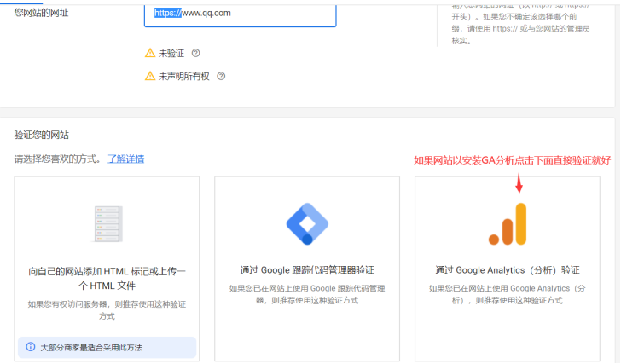The height and width of the screenshot is (364, 621).
Task: Open the 了解详情 link
Action: (126, 159)
